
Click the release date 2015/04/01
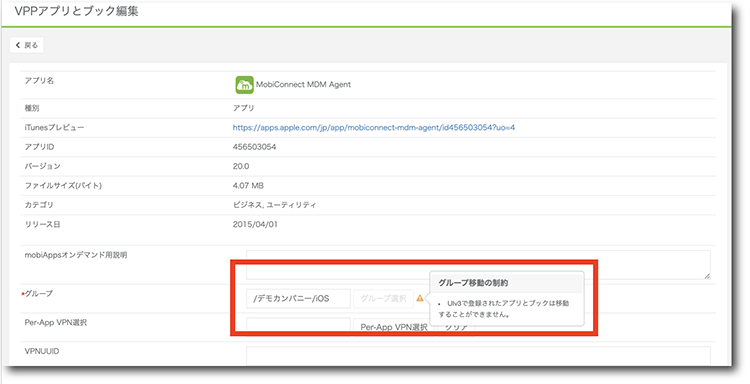point(255,224)
